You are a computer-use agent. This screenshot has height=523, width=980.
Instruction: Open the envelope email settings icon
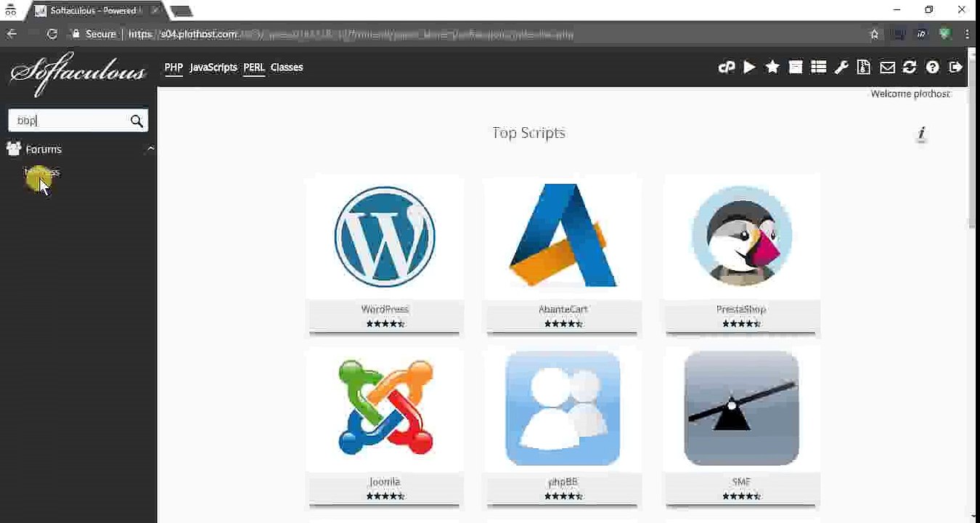click(x=887, y=68)
